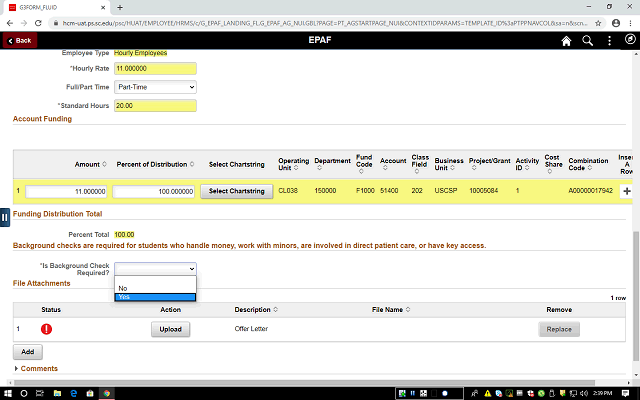
Task: Sort by Percent of Distribution column
Action: point(192,164)
